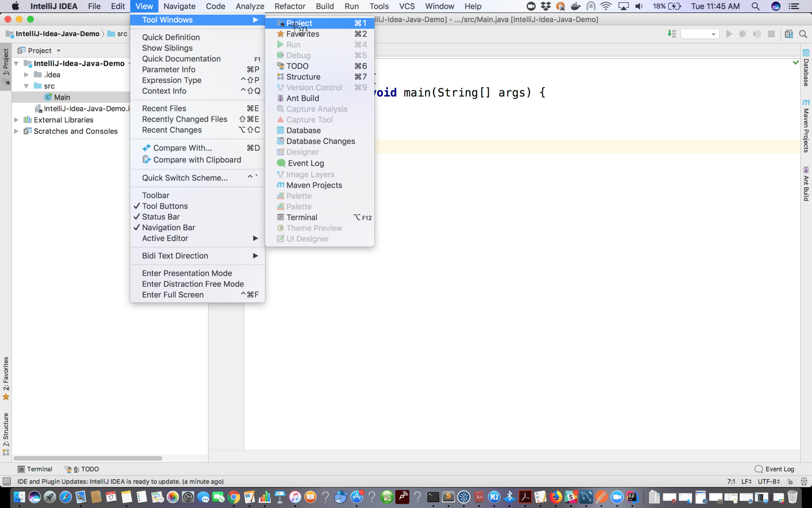Click the src breadcrumb in navigation bar
The width and height of the screenshot is (812, 508).
[117, 34]
